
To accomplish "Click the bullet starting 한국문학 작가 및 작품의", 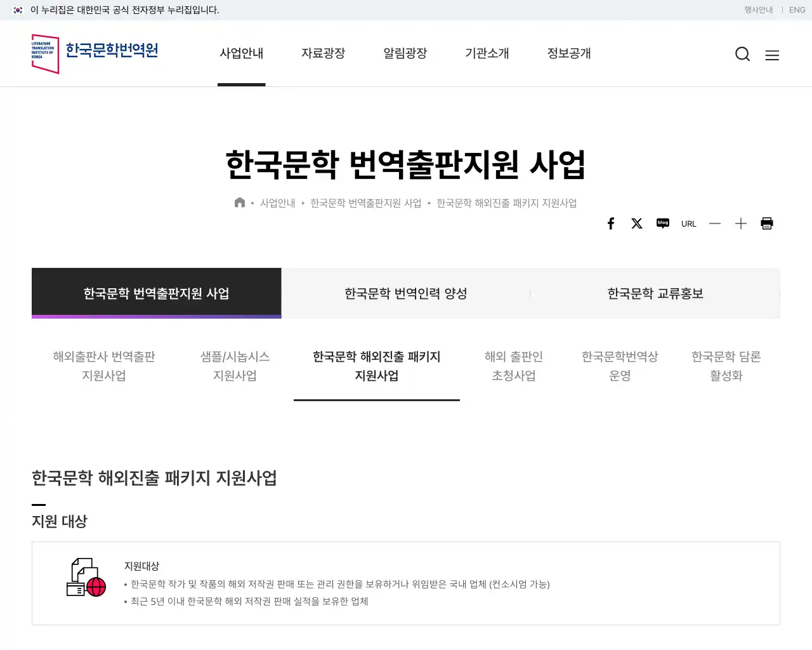I will pos(340,584).
